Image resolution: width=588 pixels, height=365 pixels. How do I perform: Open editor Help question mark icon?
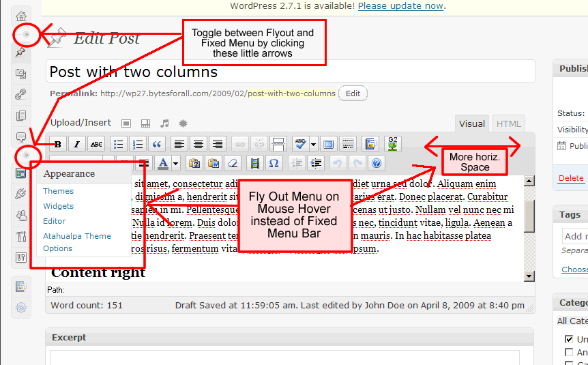tap(377, 163)
